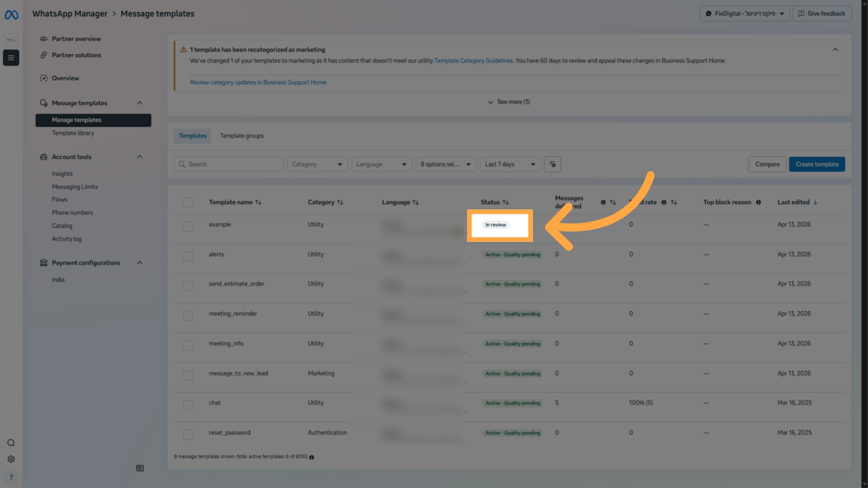Viewport: 868px width, 488px height.
Task: Click the Give feedback button
Action: point(822,14)
